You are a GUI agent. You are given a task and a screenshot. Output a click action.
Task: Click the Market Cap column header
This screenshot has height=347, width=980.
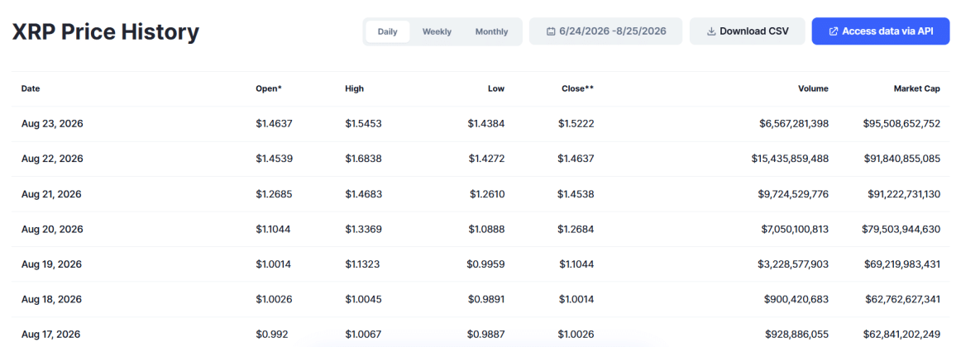coord(917,88)
